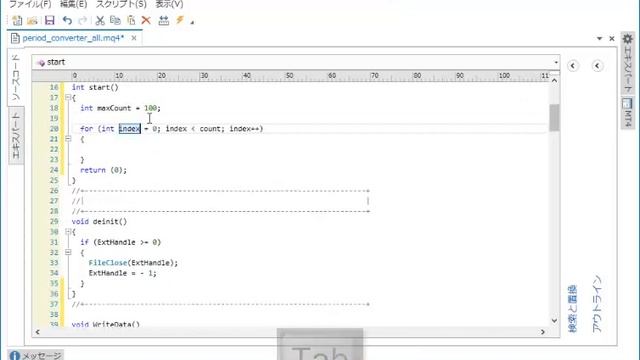This screenshot has width=640, height=360.
Task: Click the text 'int start()' on line 16
Action: [x=95, y=87]
